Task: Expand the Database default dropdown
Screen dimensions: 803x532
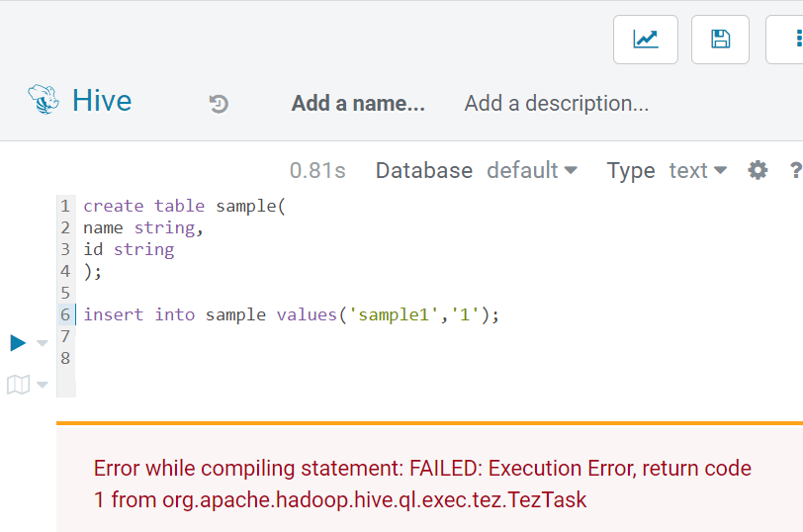Action: tap(532, 170)
